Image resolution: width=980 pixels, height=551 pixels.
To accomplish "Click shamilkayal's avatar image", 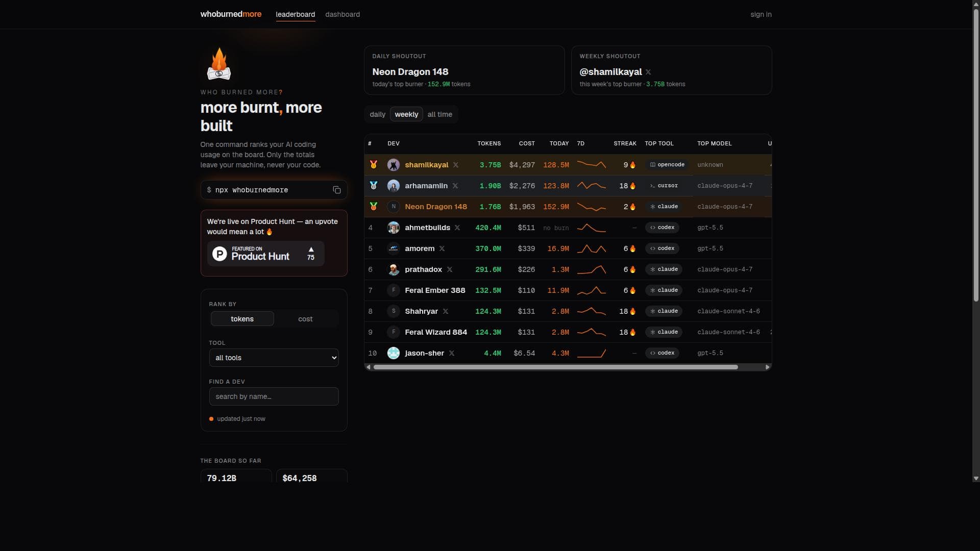I will [394, 165].
